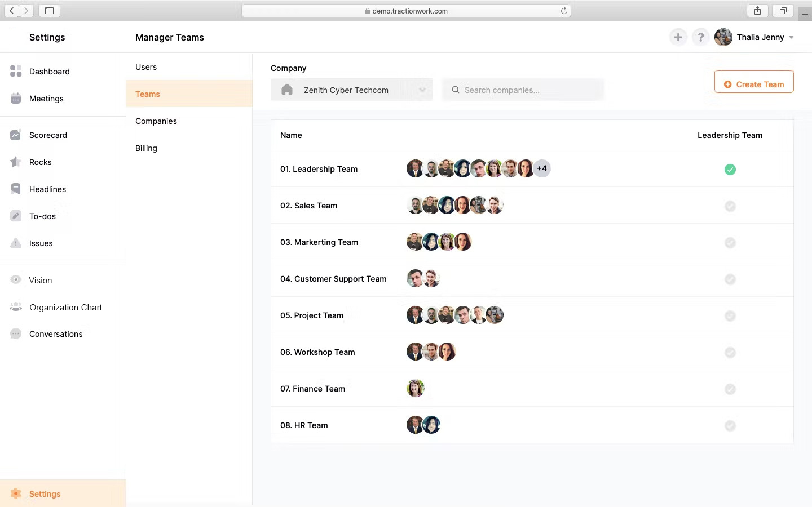Open Rocks via its star icon

pos(16,162)
